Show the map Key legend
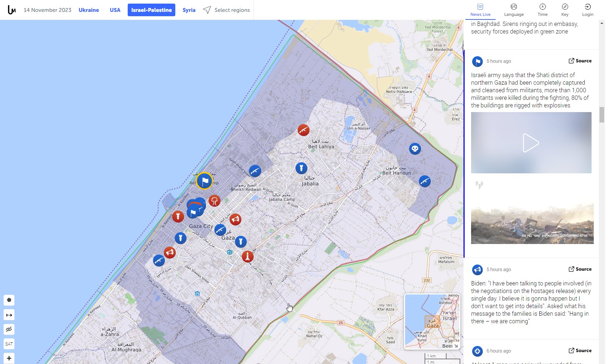 pyautogui.click(x=565, y=10)
